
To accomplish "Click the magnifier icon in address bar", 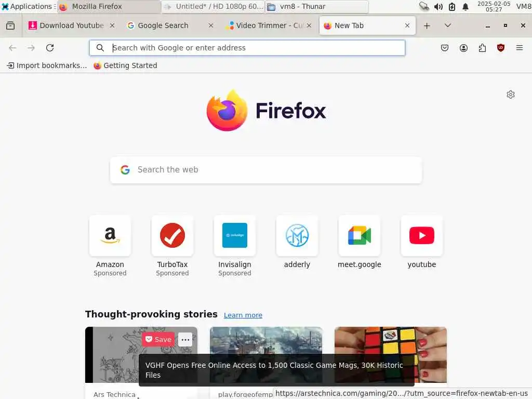I will tap(100, 48).
